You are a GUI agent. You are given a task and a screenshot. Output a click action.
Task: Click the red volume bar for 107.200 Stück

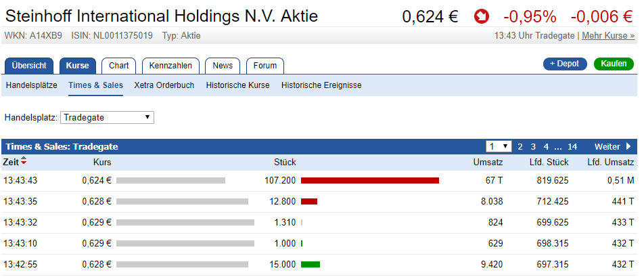[370, 181]
